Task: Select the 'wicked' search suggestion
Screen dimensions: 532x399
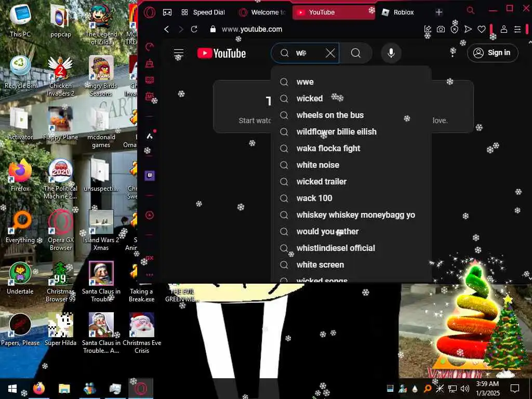Action: [351, 98]
